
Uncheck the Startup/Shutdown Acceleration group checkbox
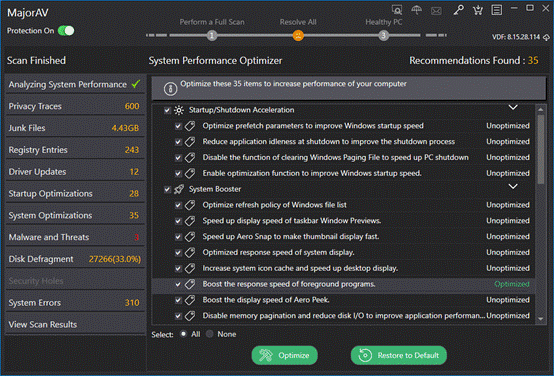[x=167, y=111]
